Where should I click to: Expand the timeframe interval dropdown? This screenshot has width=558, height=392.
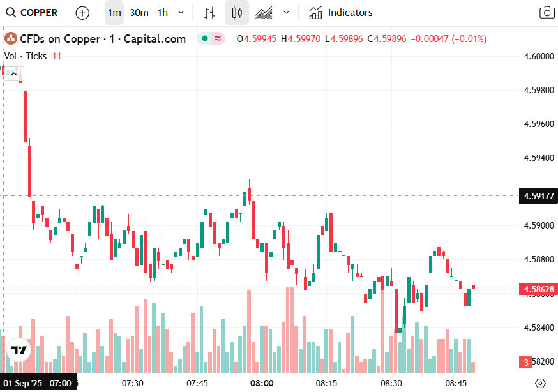[x=181, y=13]
